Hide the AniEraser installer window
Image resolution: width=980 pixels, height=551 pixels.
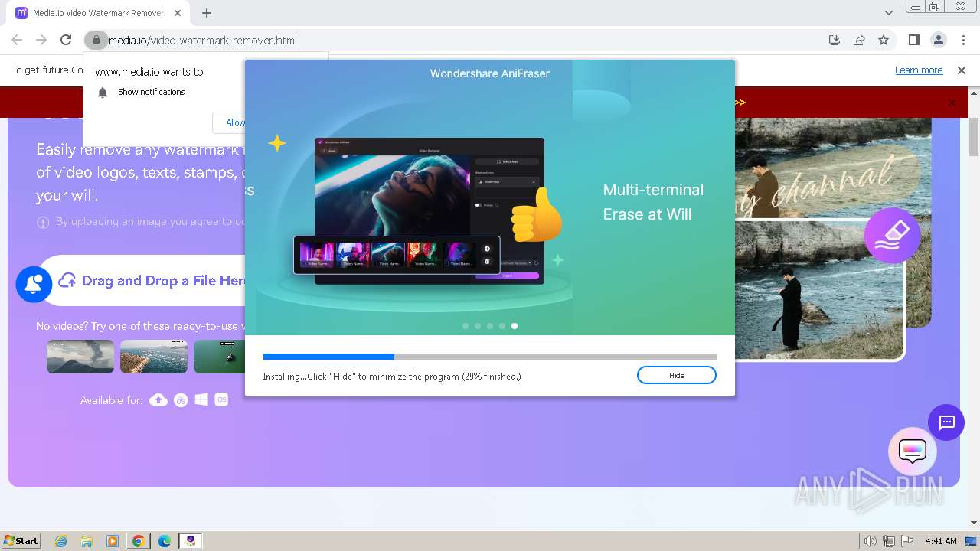click(676, 375)
